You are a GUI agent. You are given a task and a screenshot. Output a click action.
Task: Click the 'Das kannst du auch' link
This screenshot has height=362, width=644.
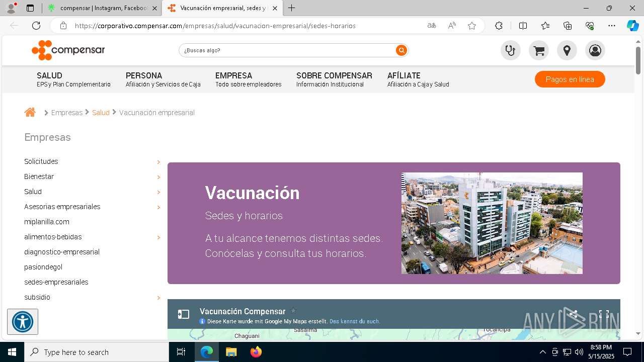(355, 321)
